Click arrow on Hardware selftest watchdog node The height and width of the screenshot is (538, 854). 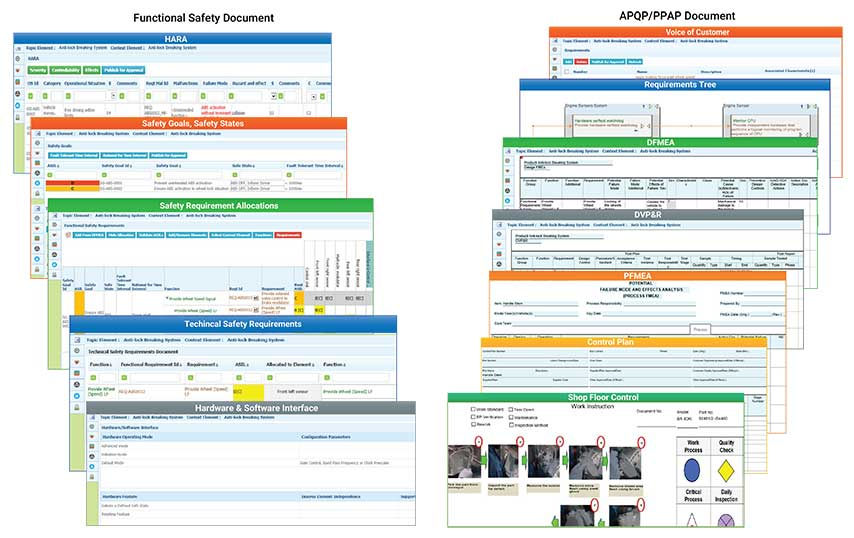642,126
